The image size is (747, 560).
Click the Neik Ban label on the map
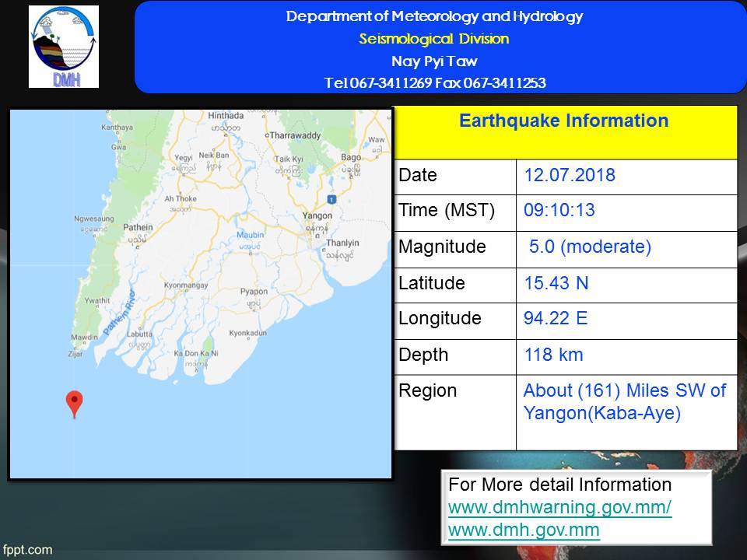tap(214, 156)
